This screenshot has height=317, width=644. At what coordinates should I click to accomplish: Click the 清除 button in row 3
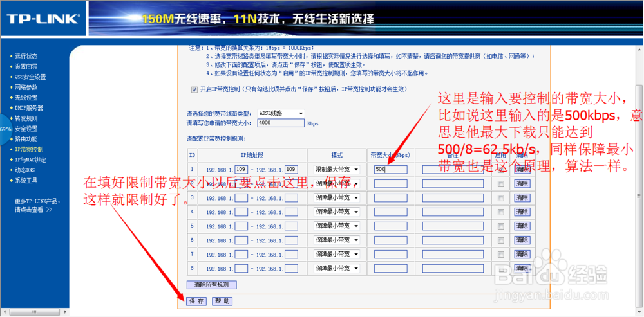522,197
